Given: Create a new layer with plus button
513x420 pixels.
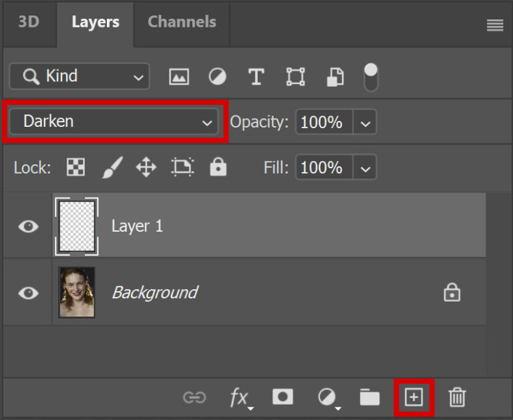Looking at the screenshot, I should click(414, 397).
